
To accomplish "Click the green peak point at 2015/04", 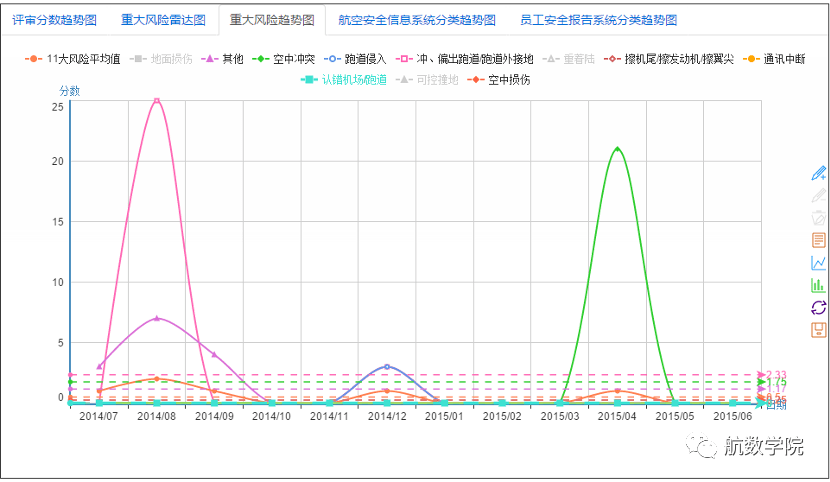I will [617, 149].
